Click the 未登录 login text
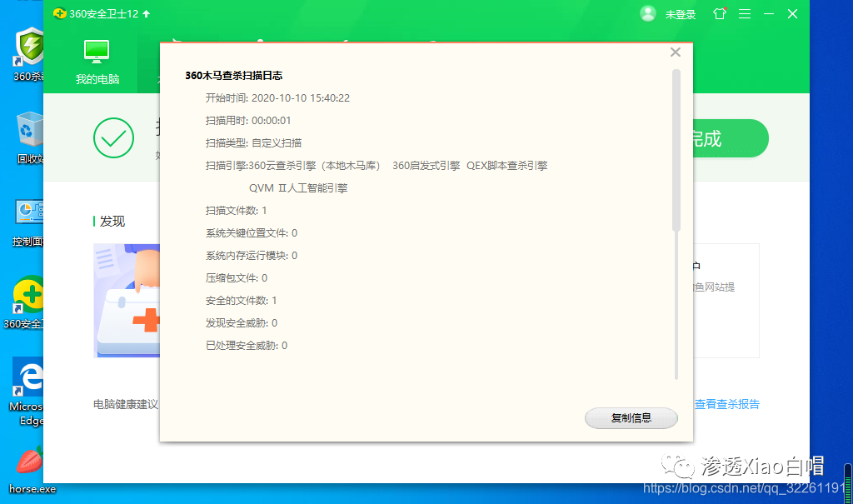 pyautogui.click(x=681, y=15)
